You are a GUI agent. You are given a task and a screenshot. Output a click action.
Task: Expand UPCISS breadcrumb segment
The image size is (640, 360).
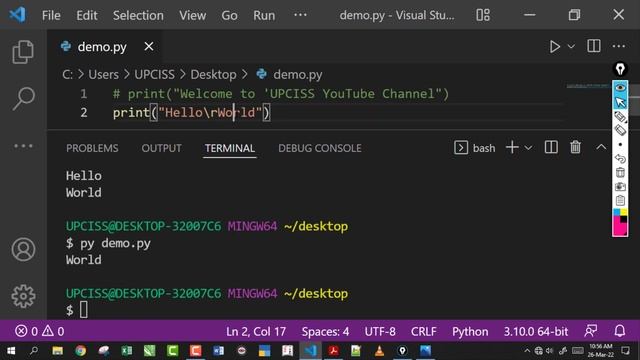154,75
